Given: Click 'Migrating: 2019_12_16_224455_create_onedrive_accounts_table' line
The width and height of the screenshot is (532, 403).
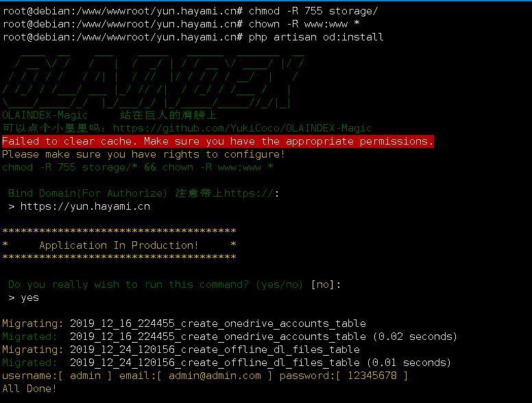Looking at the screenshot, I should pyautogui.click(x=184, y=323).
